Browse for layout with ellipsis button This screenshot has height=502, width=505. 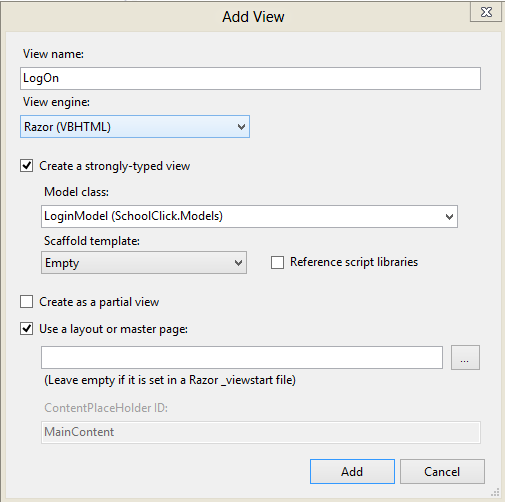click(x=465, y=357)
